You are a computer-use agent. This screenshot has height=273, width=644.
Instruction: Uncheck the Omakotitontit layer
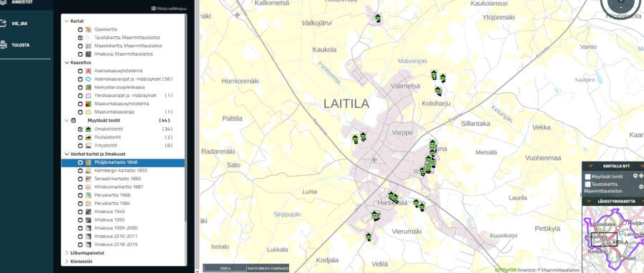pos(80,129)
